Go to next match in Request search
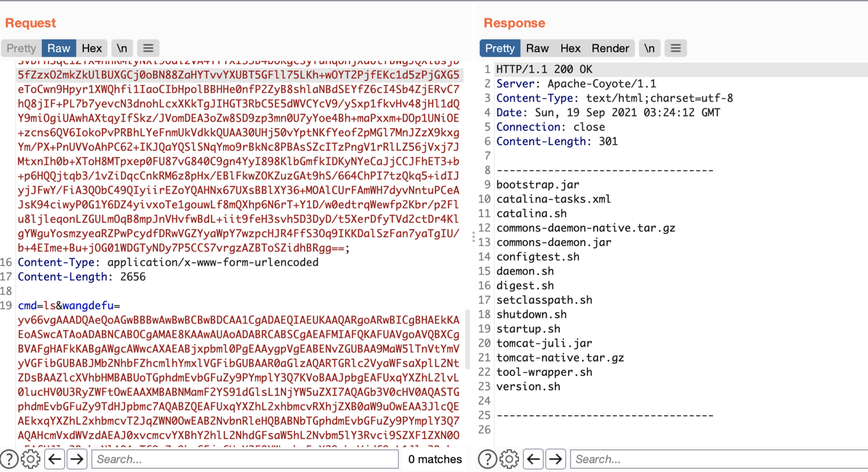Screen dimensions: 868x472 pyautogui.click(x=77, y=459)
